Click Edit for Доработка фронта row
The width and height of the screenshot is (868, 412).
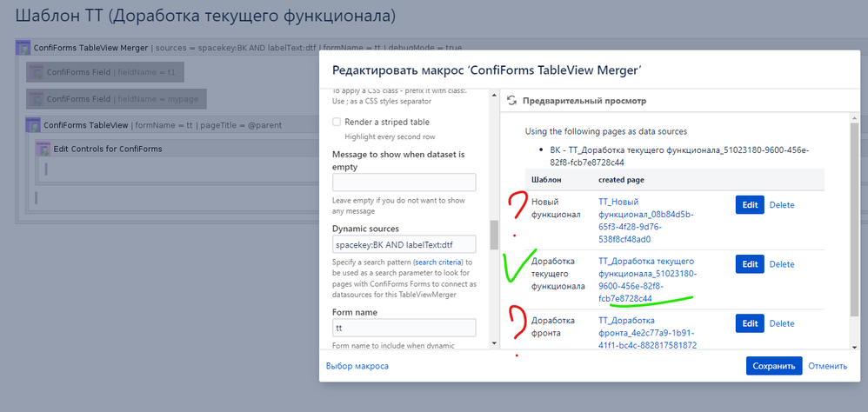pyautogui.click(x=750, y=323)
